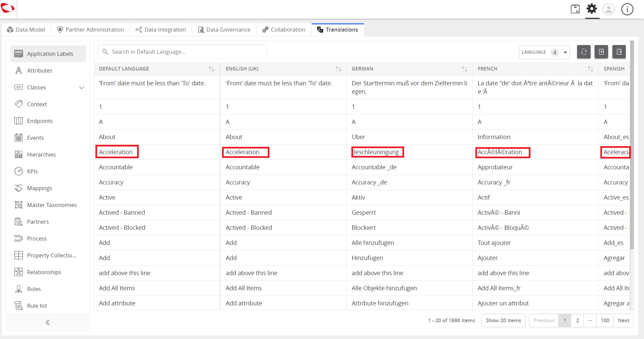This screenshot has width=644, height=339.
Task: Click the company logo icon
Action: pyautogui.click(x=7, y=8)
